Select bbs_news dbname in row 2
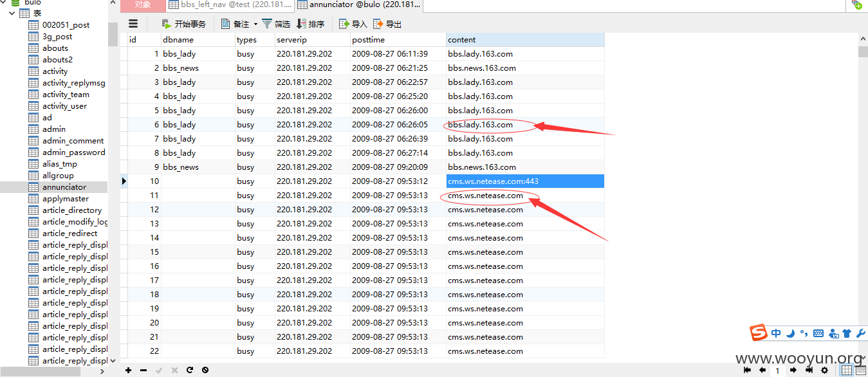Image resolution: width=868 pixels, height=377 pixels. [x=198, y=68]
